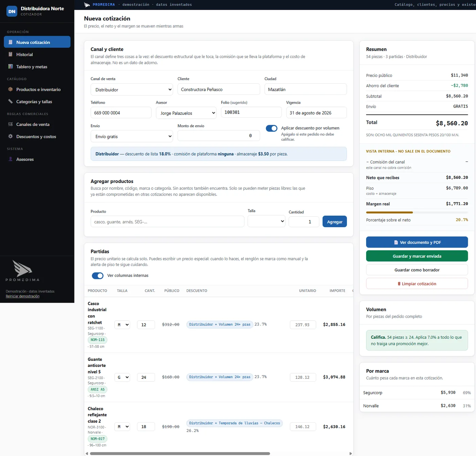Click the Agregar button
This screenshot has width=476, height=456.
click(x=335, y=222)
